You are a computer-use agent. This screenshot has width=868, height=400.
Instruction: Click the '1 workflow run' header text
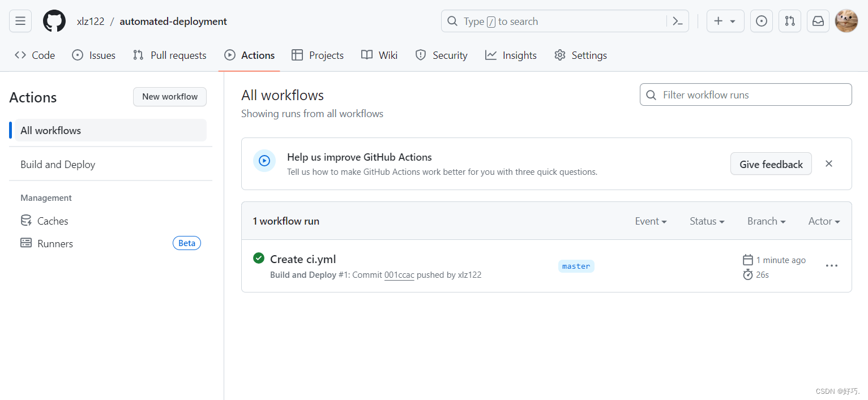(286, 221)
